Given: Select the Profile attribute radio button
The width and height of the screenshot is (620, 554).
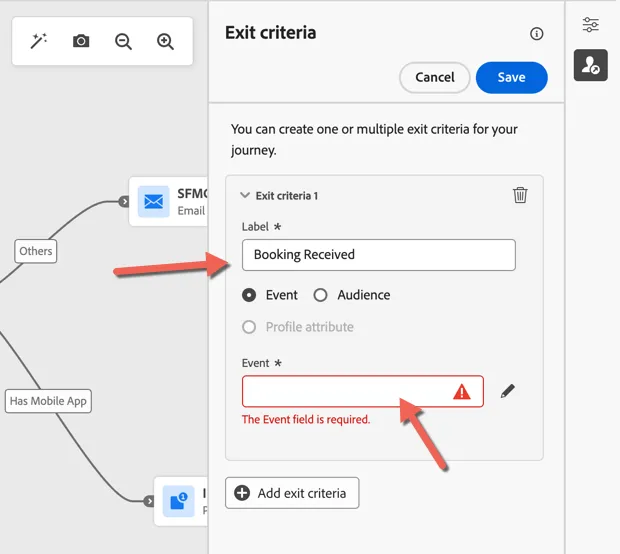Looking at the screenshot, I should [x=249, y=327].
